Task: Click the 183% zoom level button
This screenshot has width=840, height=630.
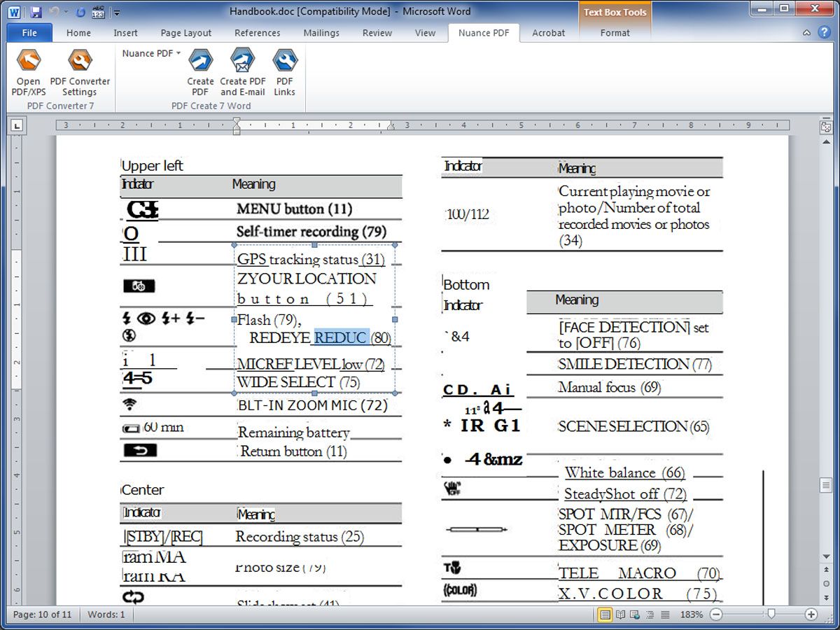Action: [x=692, y=615]
